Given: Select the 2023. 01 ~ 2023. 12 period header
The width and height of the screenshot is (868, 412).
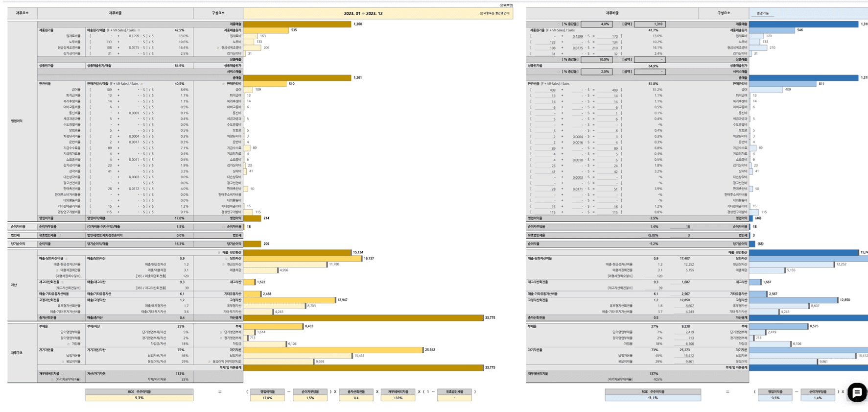Looking at the screenshot, I should point(363,13).
